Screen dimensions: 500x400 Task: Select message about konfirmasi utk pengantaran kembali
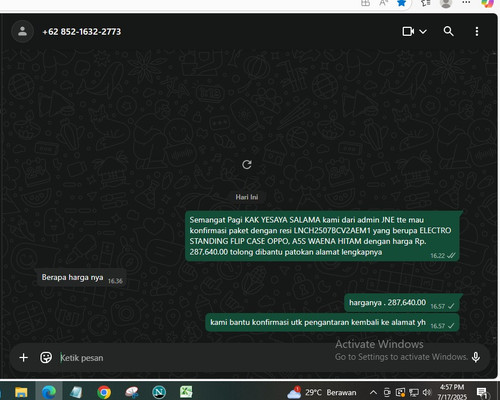[332, 322]
